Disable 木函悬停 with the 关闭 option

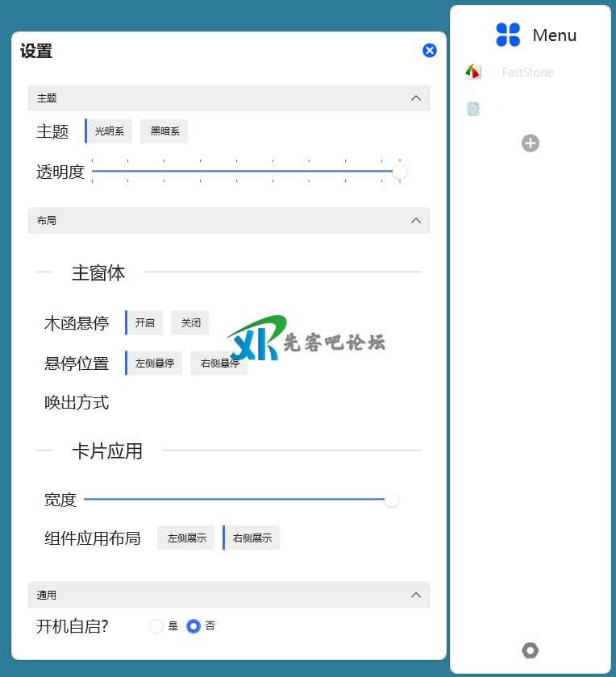click(190, 323)
